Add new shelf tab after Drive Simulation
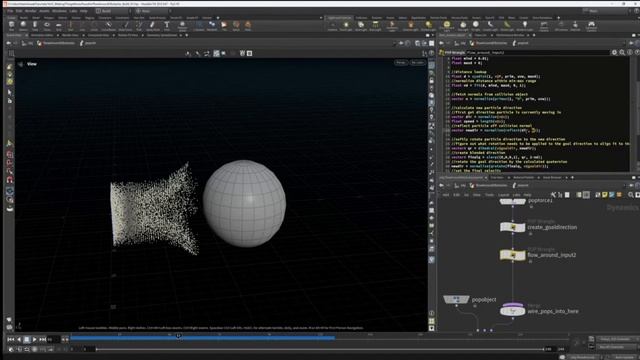Screen dimensions: 640x360 pos(558,18)
